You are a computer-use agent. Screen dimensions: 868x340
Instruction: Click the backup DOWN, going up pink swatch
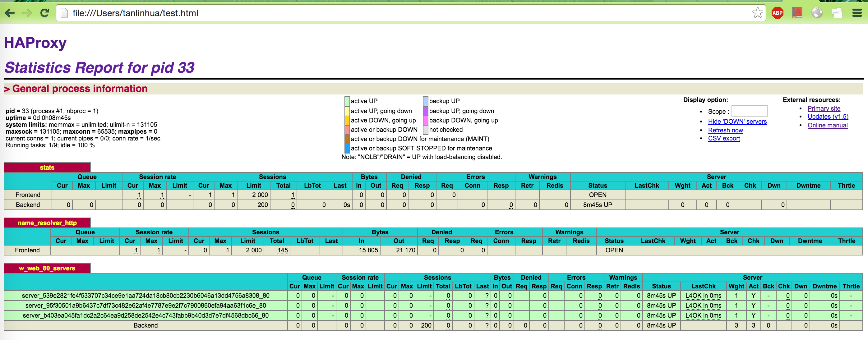pos(426,120)
